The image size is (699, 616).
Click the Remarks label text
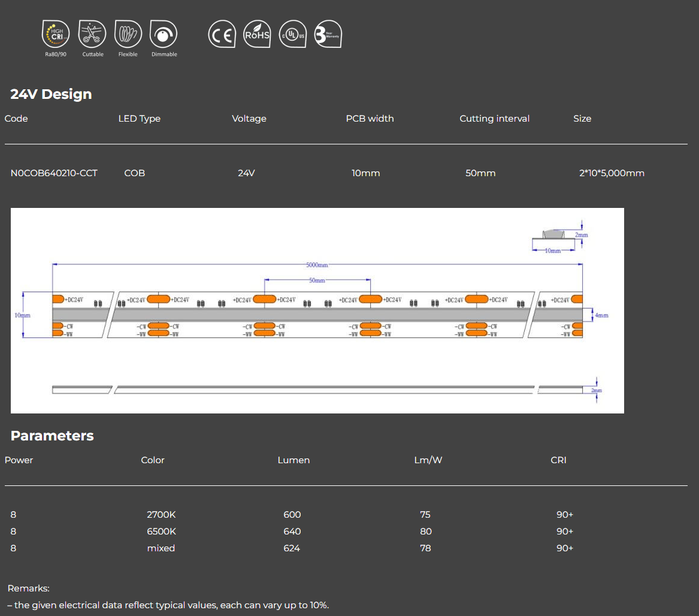tap(29, 588)
